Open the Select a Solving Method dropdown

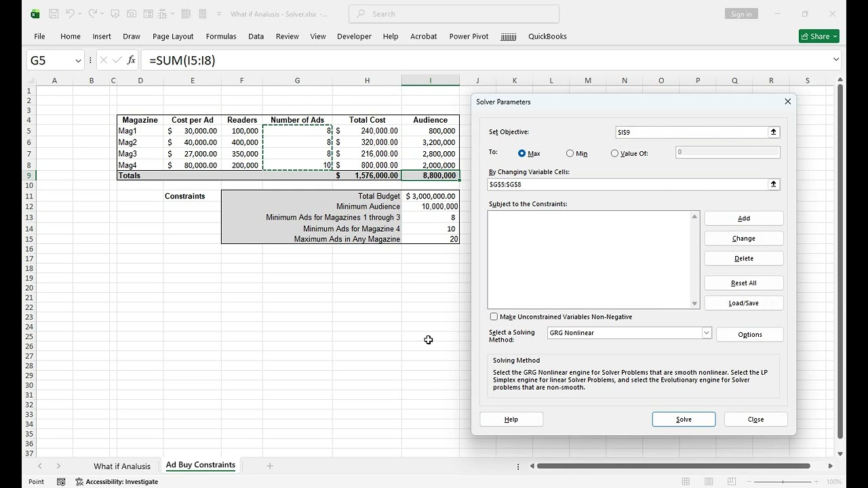tap(706, 333)
